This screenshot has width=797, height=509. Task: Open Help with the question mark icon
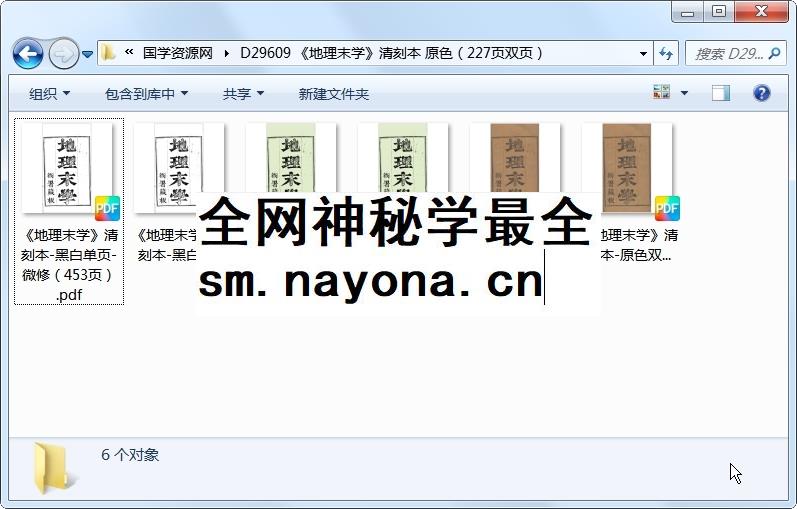pos(761,93)
